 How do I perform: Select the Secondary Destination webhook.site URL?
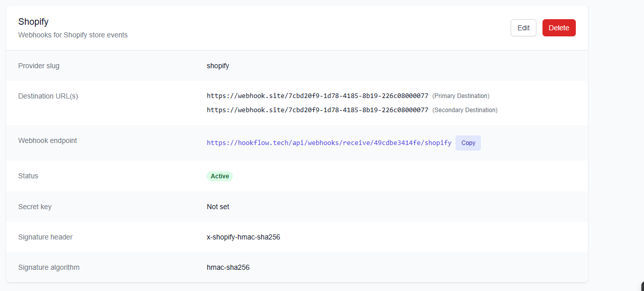[317, 110]
